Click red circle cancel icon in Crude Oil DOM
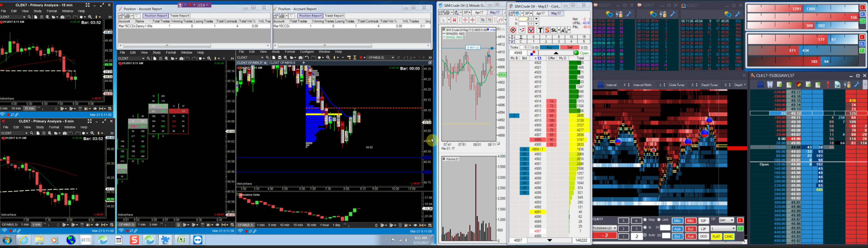 pyautogui.click(x=513, y=30)
